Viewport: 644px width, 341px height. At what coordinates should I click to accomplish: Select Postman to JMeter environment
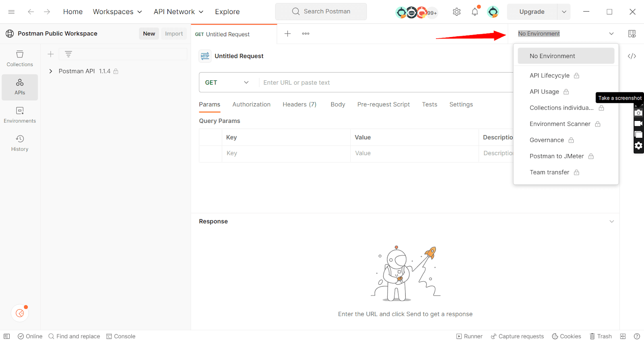pyautogui.click(x=566, y=156)
